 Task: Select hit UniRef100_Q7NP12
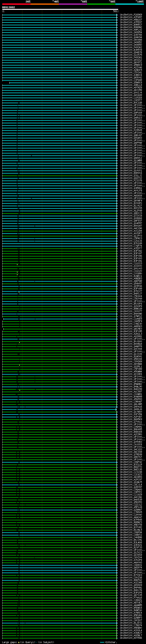point(131,316)
